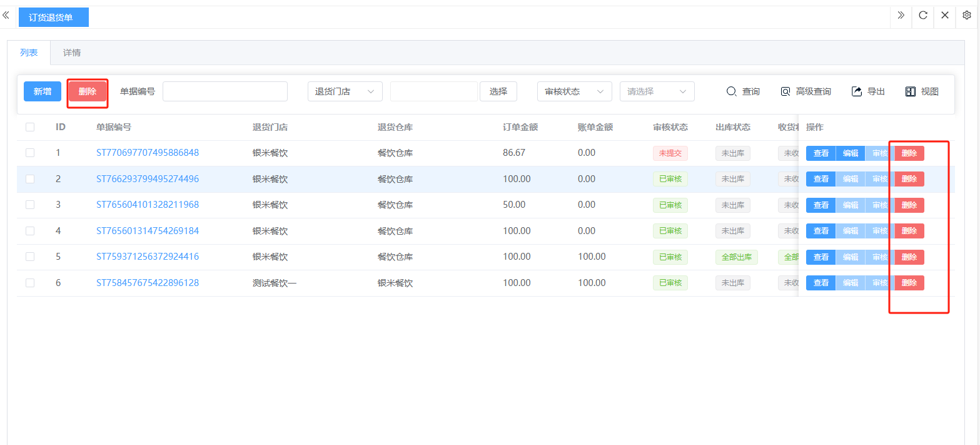Click red 删除 button in row 3
This screenshot has height=445, width=980.
(x=909, y=205)
